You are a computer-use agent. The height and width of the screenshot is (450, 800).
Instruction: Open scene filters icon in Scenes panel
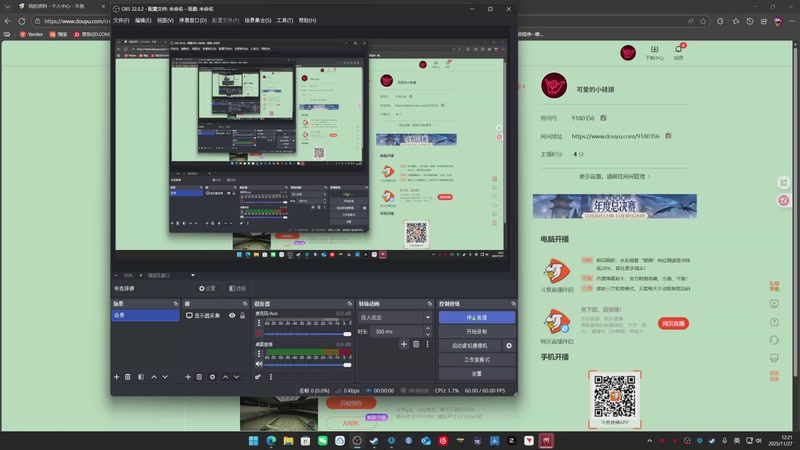141,377
